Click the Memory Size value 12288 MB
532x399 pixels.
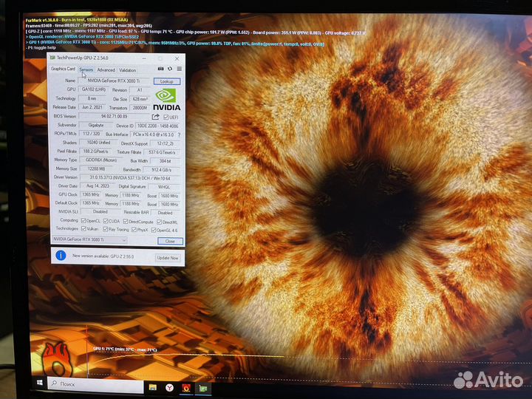coord(96,168)
